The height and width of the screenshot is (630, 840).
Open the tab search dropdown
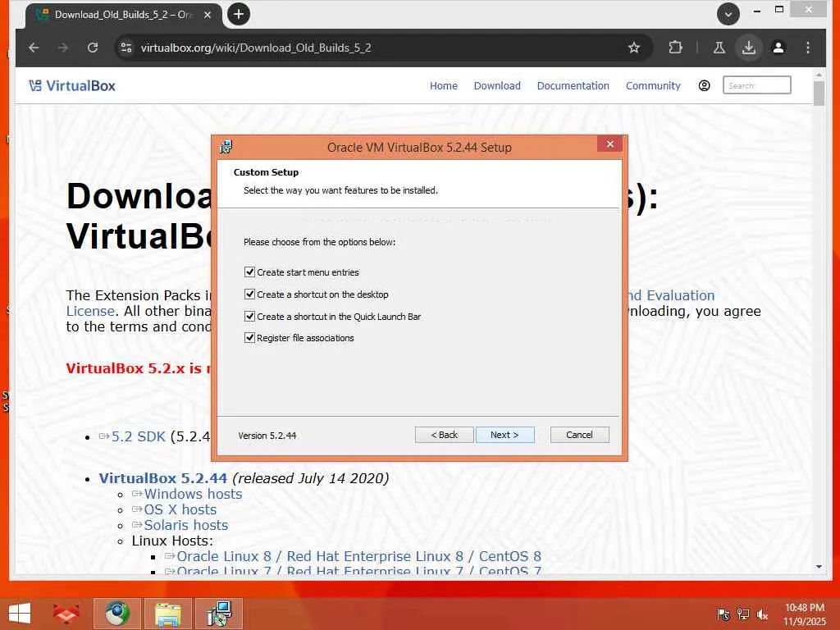click(x=728, y=14)
